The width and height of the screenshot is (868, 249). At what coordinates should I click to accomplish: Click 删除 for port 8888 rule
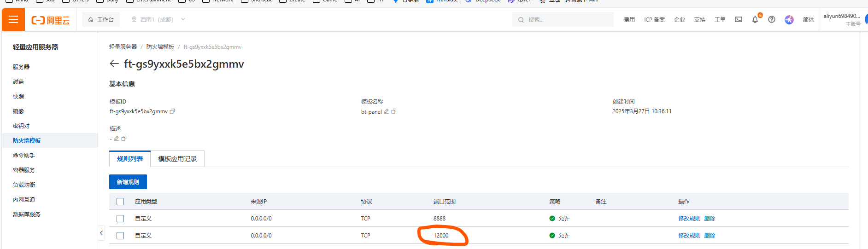click(x=710, y=219)
